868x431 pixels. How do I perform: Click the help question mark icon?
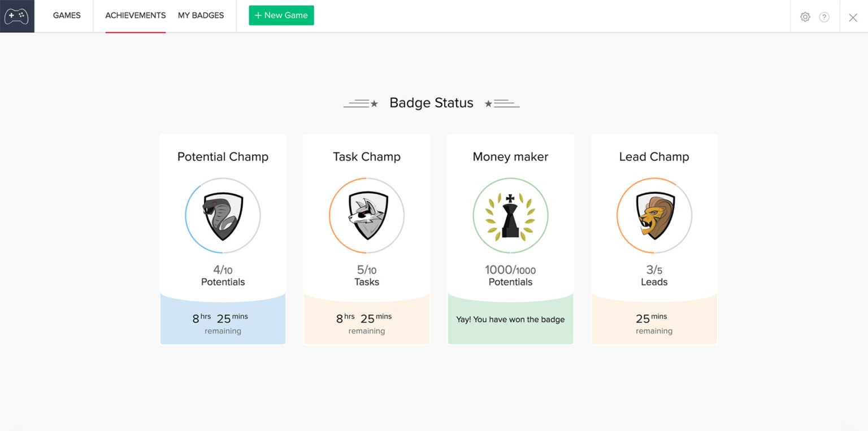[x=824, y=16]
